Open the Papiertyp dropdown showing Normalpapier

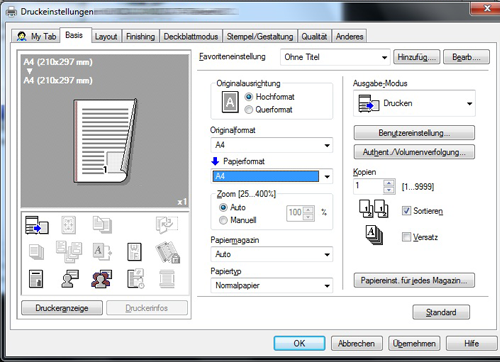point(272,285)
